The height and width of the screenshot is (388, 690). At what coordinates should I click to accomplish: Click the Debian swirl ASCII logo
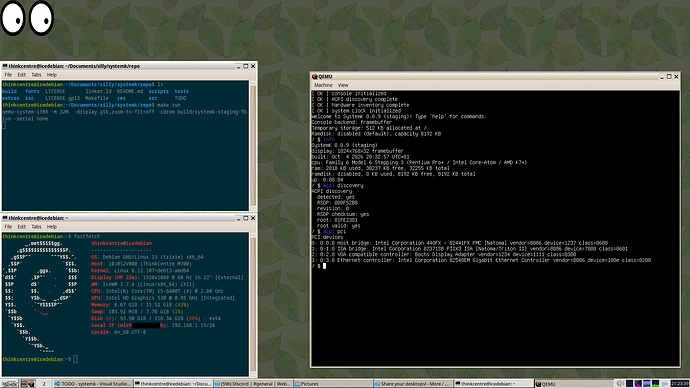tap(42, 297)
